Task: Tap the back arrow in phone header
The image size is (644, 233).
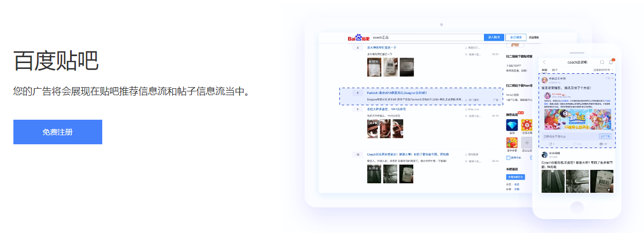Action: (x=544, y=63)
